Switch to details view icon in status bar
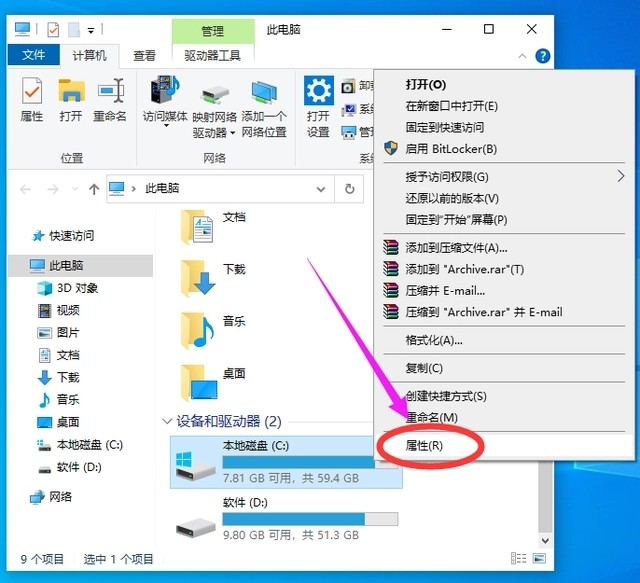This screenshot has height=583, width=640. pyautogui.click(x=518, y=558)
